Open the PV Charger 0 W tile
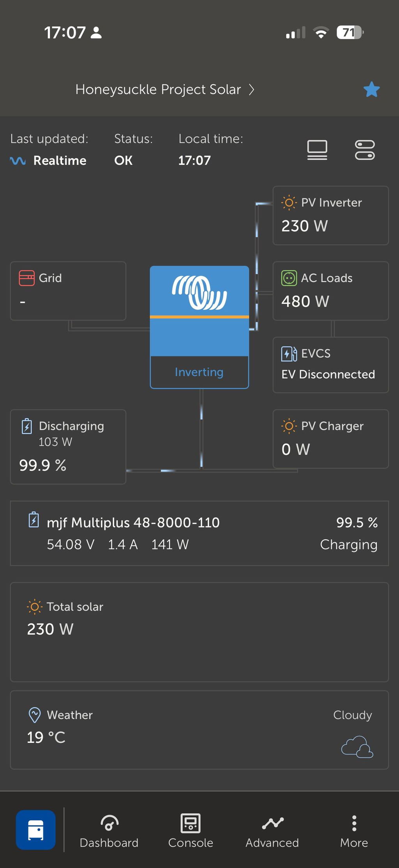The height and width of the screenshot is (868, 399). coord(331,439)
